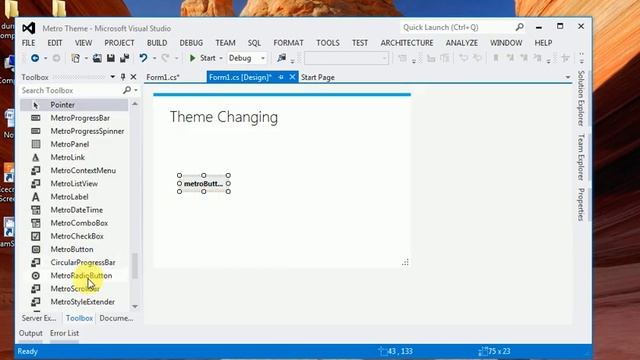Open the SQL menu

[254, 43]
